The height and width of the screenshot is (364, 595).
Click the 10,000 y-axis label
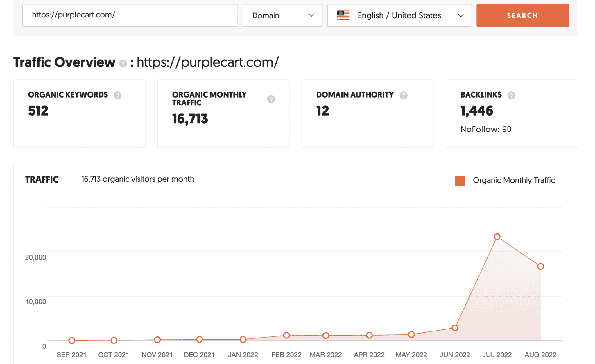click(x=35, y=302)
